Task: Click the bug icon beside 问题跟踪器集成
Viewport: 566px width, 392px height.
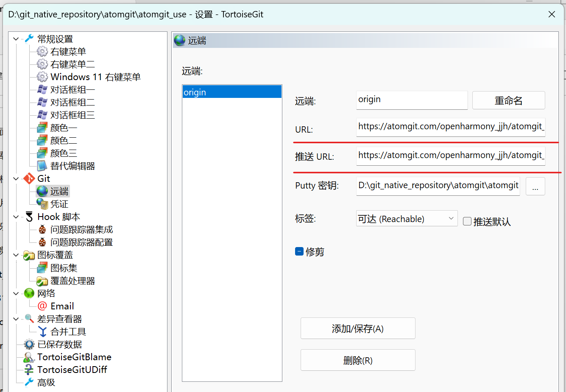Action: pos(42,229)
